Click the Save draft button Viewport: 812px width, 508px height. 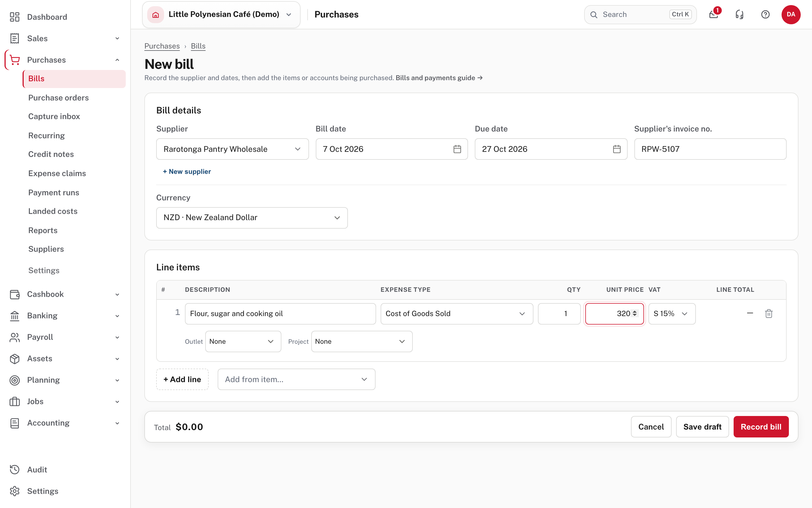coord(702,427)
